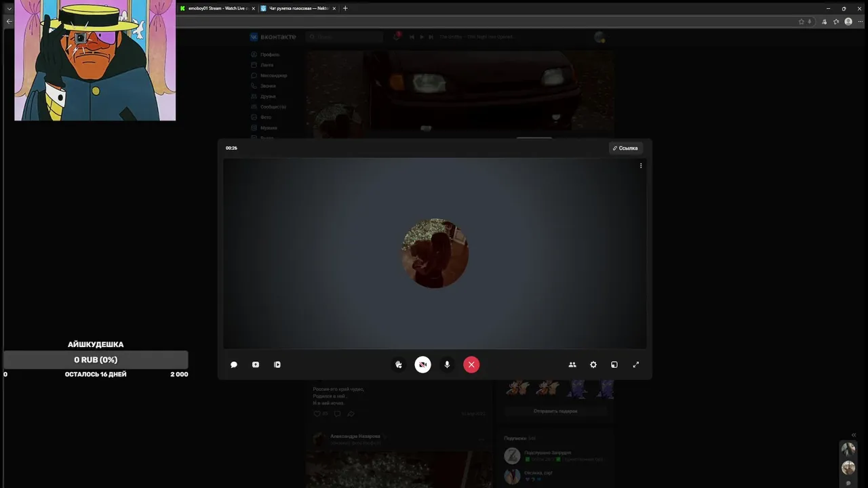Click the participant's round avatar in the call

[435, 253]
